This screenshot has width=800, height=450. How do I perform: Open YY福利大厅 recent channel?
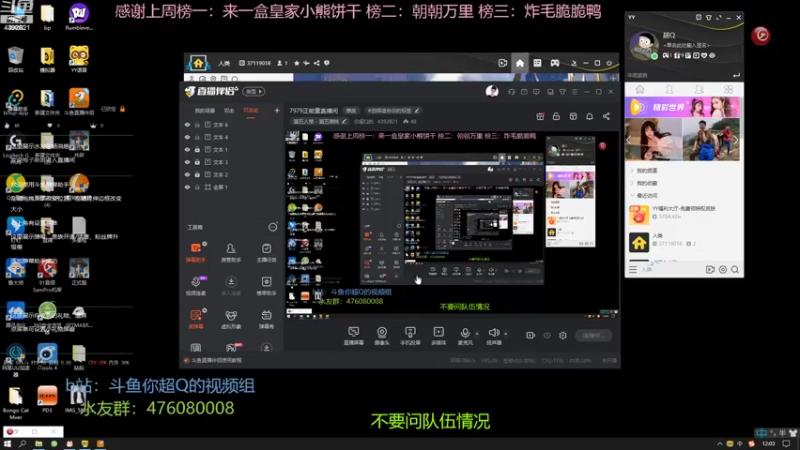point(684,213)
